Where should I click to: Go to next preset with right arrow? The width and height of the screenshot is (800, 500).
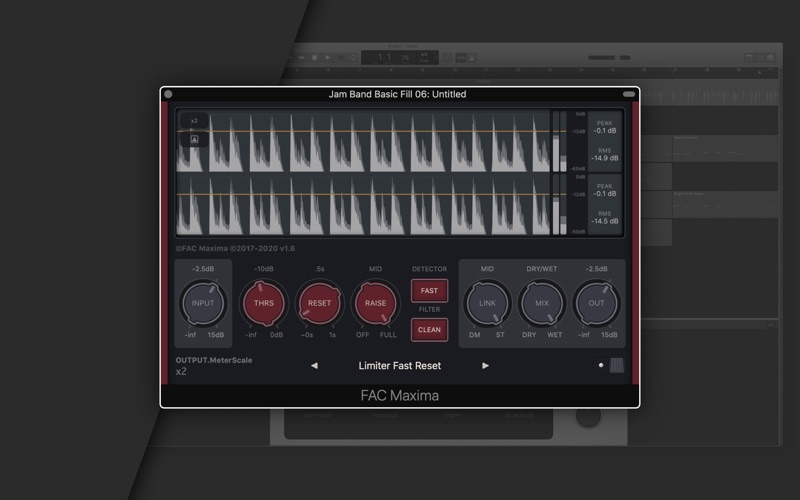[x=485, y=365]
